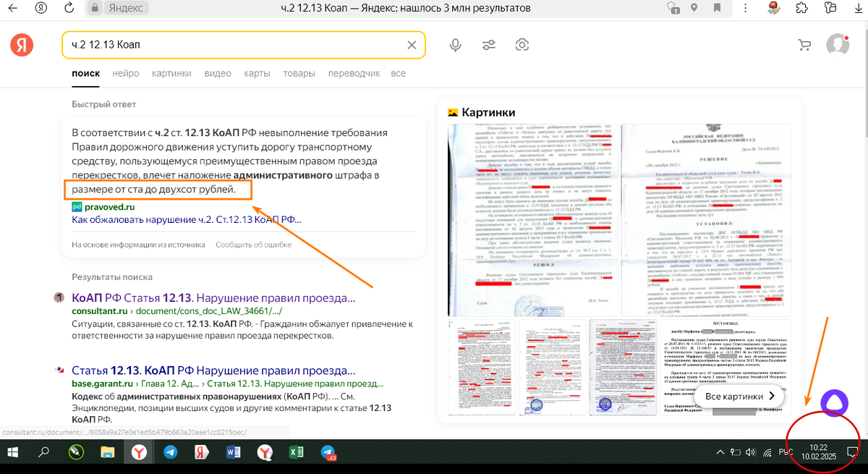This screenshot has width=868, height=474.
Task: Open 'КоАП РФ Статья 12.13' consultant result
Action: [213, 297]
